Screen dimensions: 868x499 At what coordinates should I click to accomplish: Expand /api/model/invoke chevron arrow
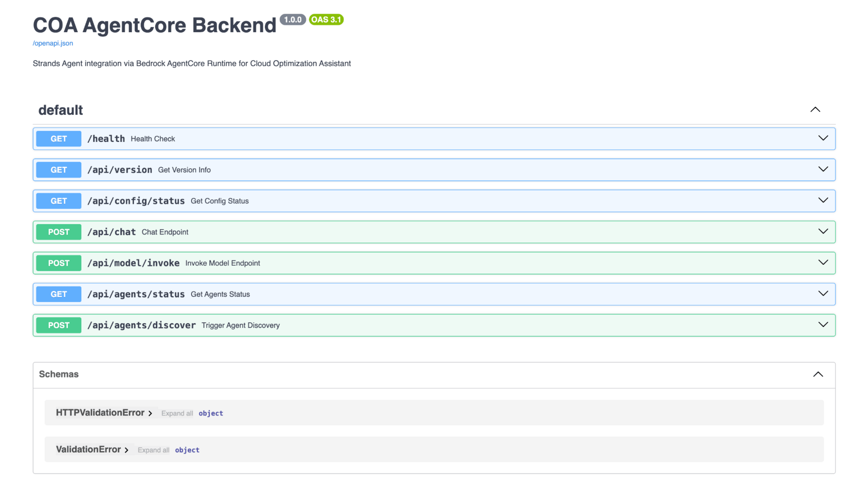pos(823,263)
